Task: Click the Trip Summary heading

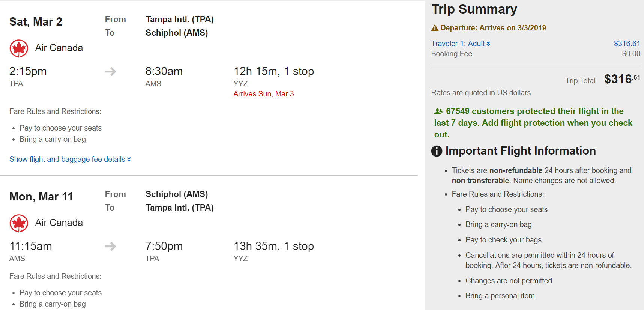Action: (474, 9)
